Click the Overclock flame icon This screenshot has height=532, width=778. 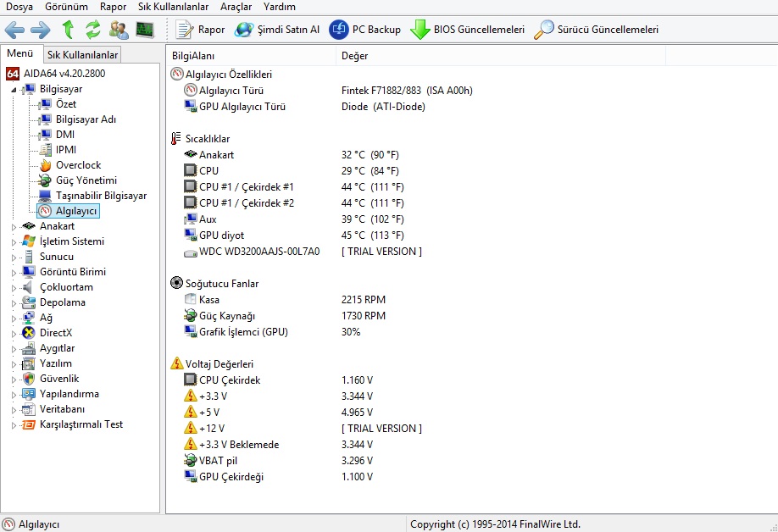[45, 165]
